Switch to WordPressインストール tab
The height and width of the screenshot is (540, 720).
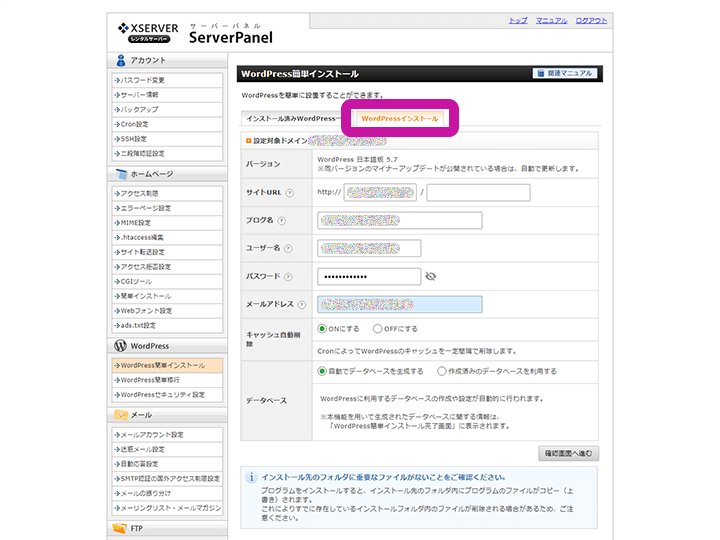(399, 118)
